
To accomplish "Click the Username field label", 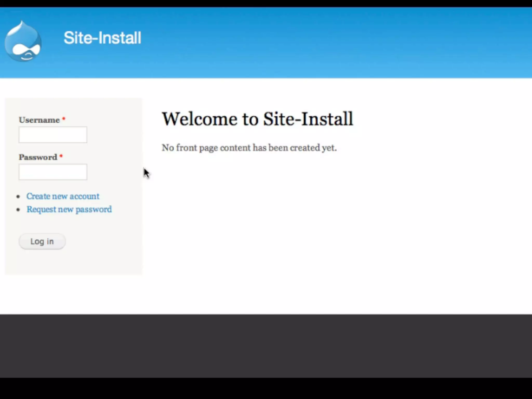I will 39,120.
